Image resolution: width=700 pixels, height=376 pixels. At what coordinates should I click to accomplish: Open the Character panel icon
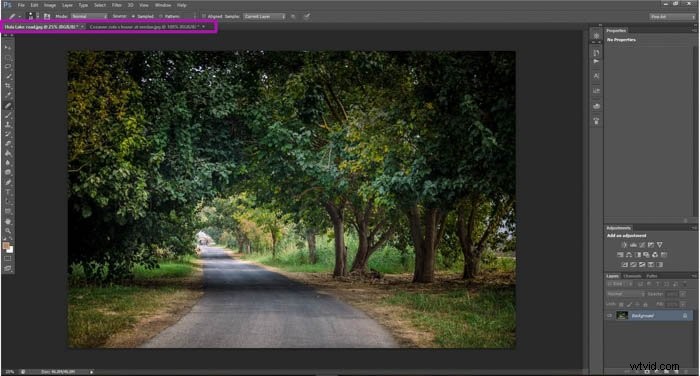596,76
